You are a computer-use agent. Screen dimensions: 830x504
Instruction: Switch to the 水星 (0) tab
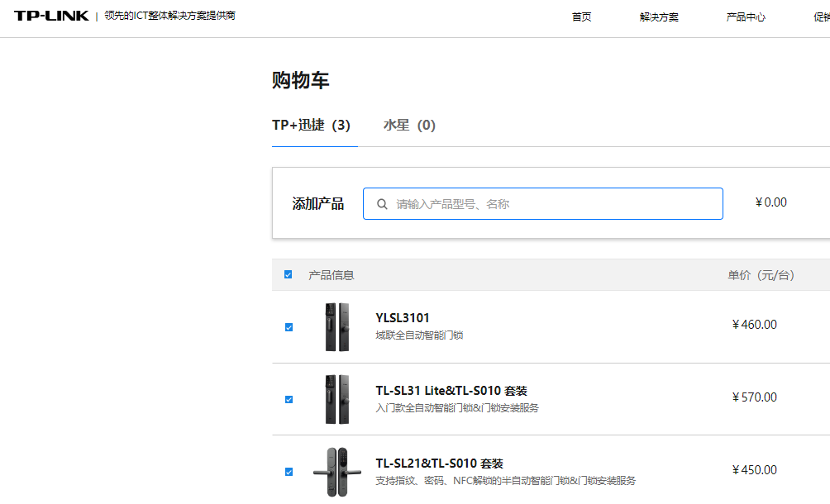(x=410, y=126)
